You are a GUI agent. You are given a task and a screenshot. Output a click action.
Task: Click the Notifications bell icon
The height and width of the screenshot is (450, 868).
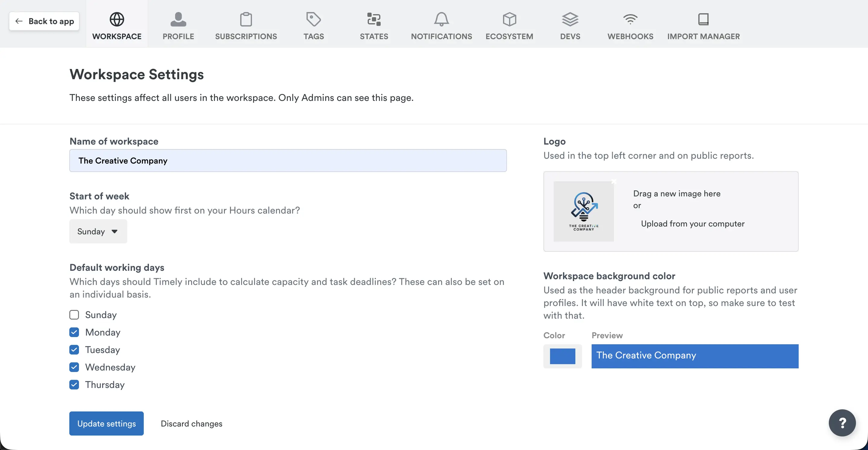point(441,20)
